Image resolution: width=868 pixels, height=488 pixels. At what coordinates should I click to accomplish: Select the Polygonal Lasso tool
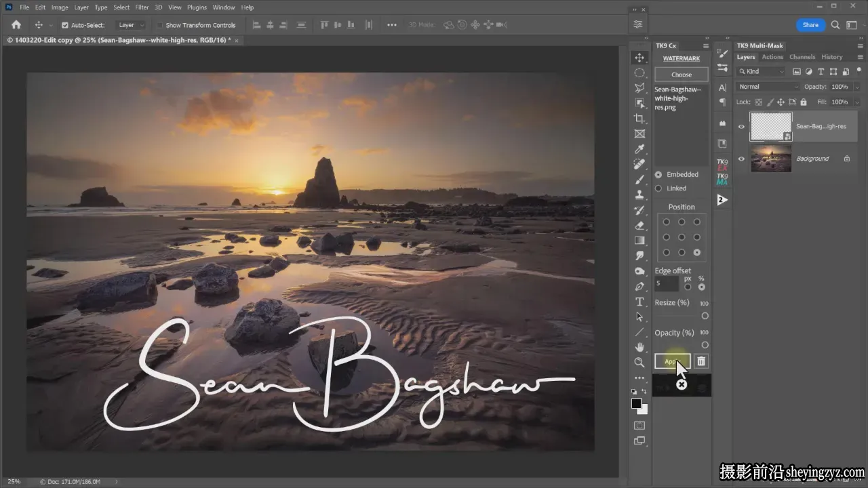click(639, 88)
